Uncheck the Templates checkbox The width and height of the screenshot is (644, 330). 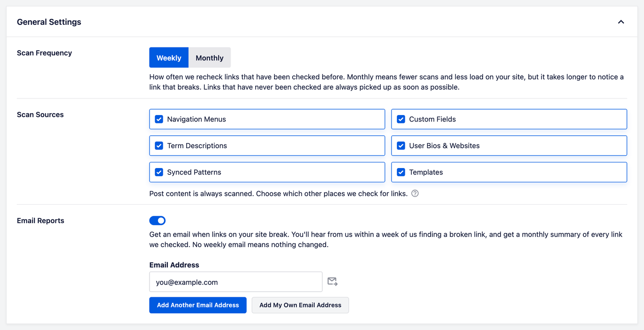(401, 172)
